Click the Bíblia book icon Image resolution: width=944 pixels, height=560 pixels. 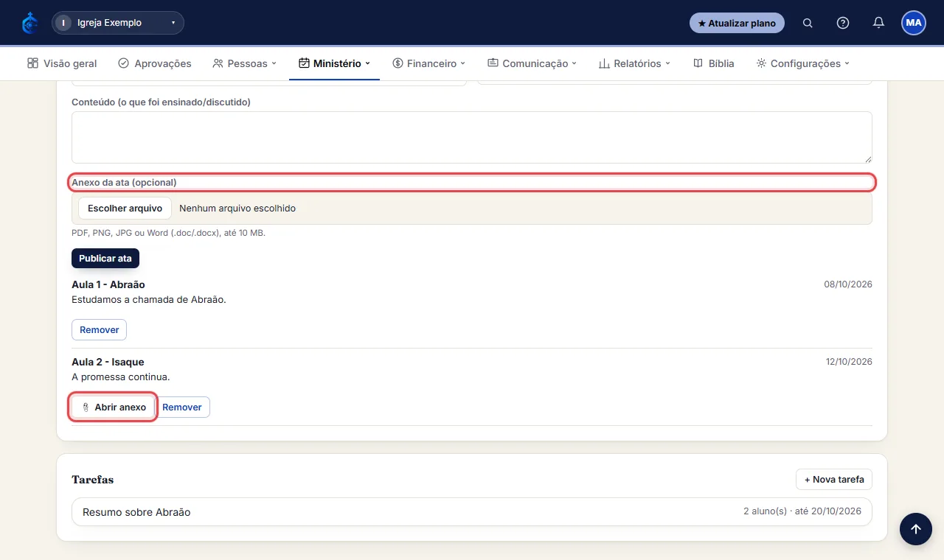(698, 63)
